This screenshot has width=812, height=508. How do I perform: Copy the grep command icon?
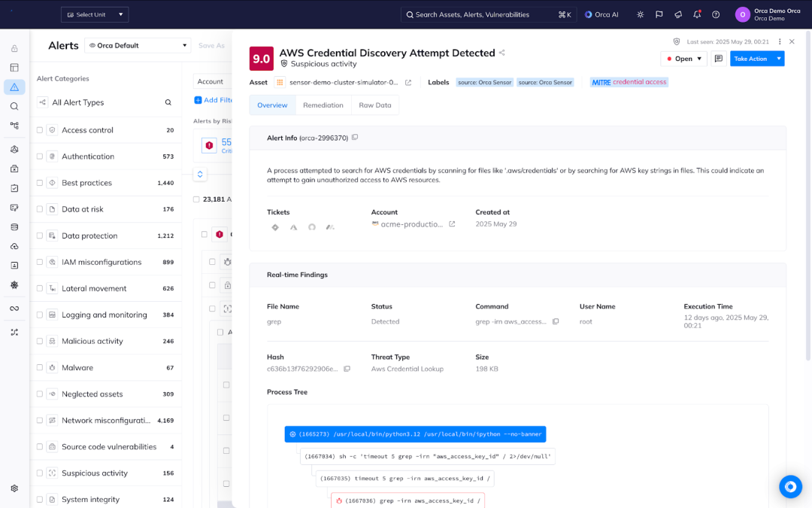click(x=556, y=321)
